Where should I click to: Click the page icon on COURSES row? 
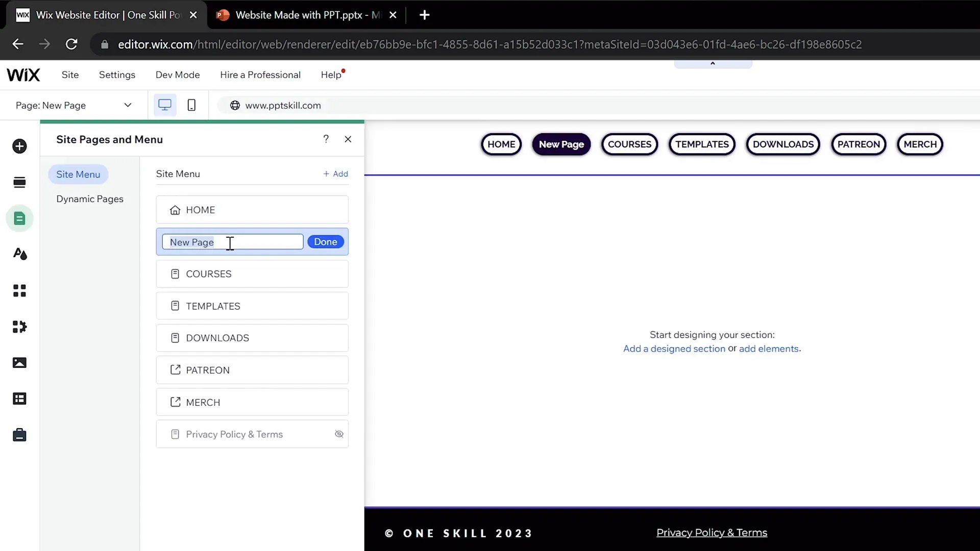(175, 274)
